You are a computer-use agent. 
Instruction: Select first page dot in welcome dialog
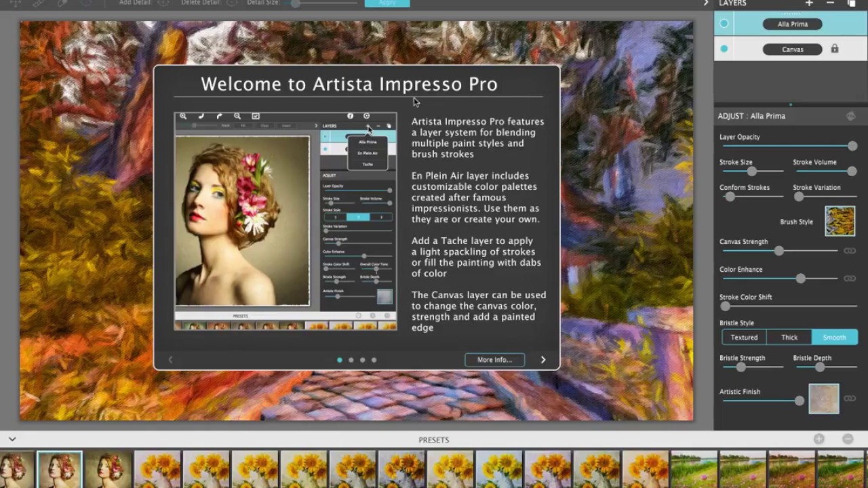(340, 360)
